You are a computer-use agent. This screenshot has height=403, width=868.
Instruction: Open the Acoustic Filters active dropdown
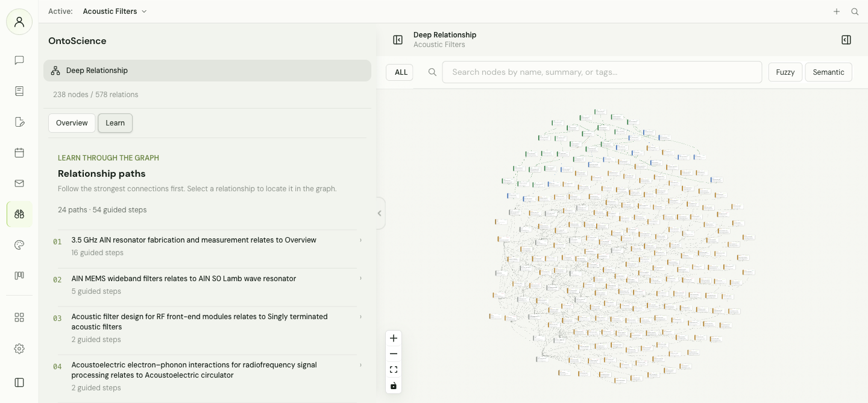[115, 11]
